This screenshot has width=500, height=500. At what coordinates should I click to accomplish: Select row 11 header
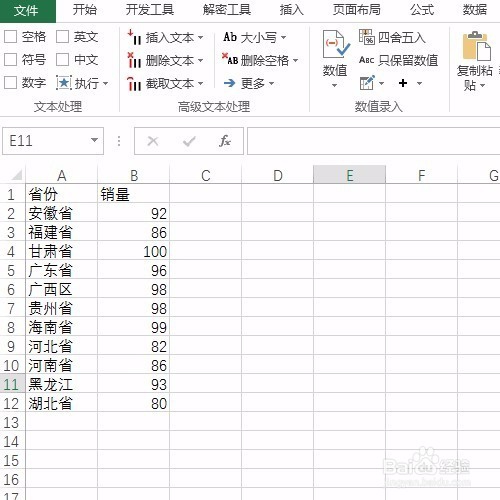(x=12, y=384)
